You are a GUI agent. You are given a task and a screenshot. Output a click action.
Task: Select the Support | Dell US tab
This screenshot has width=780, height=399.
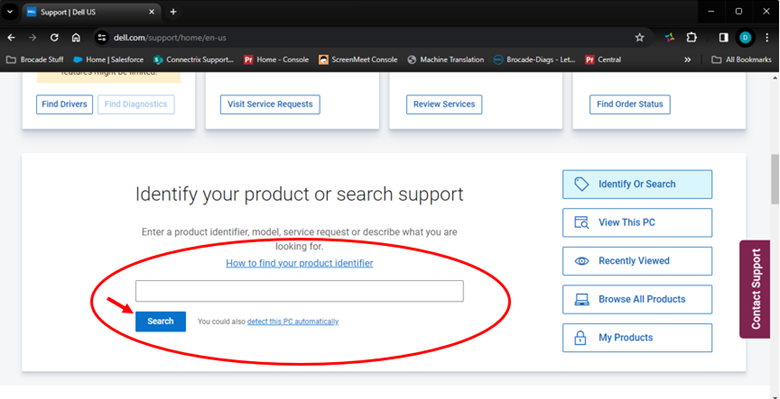91,12
